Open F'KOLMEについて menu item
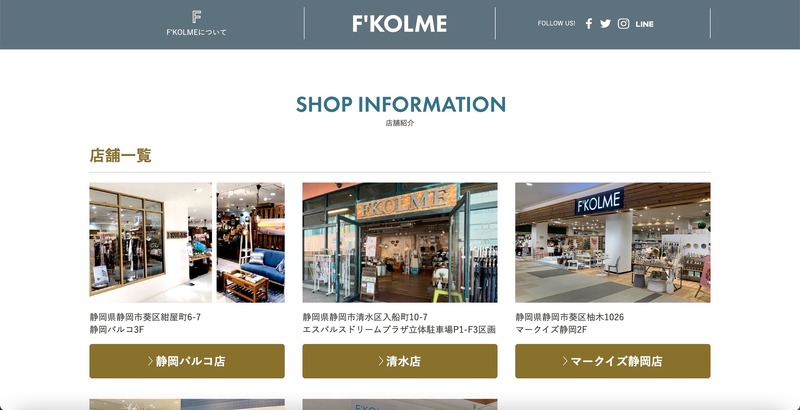Viewport: 800px width, 410px height. pyautogui.click(x=196, y=32)
